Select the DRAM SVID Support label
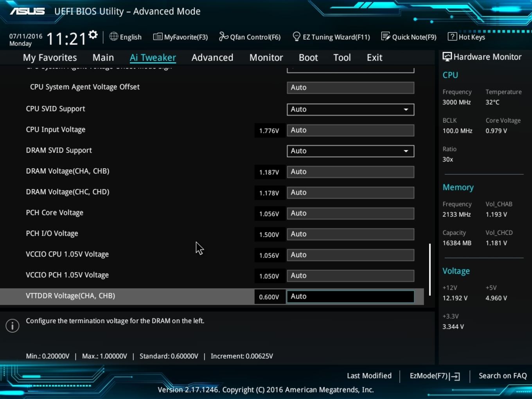 59,150
